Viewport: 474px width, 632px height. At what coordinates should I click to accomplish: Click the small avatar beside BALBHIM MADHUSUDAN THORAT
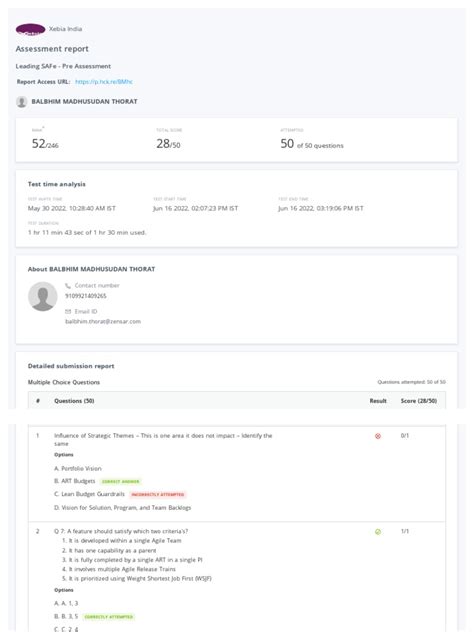point(21,102)
